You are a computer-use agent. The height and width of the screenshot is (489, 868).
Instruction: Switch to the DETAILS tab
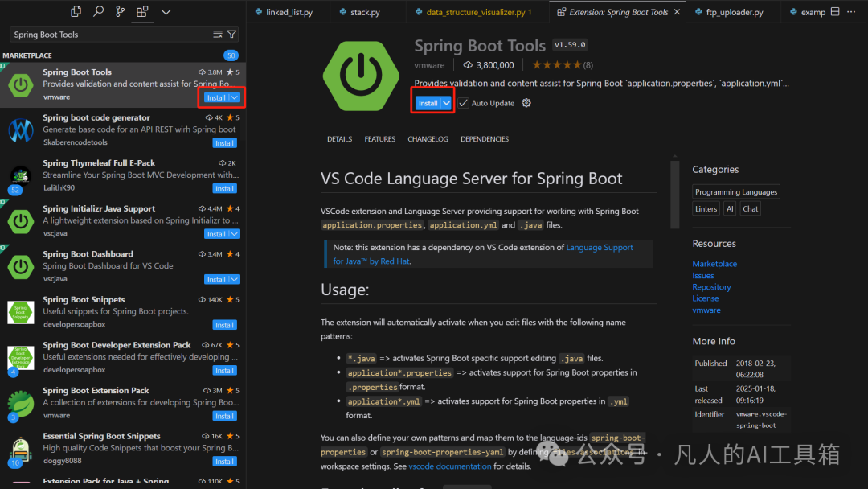coord(339,139)
